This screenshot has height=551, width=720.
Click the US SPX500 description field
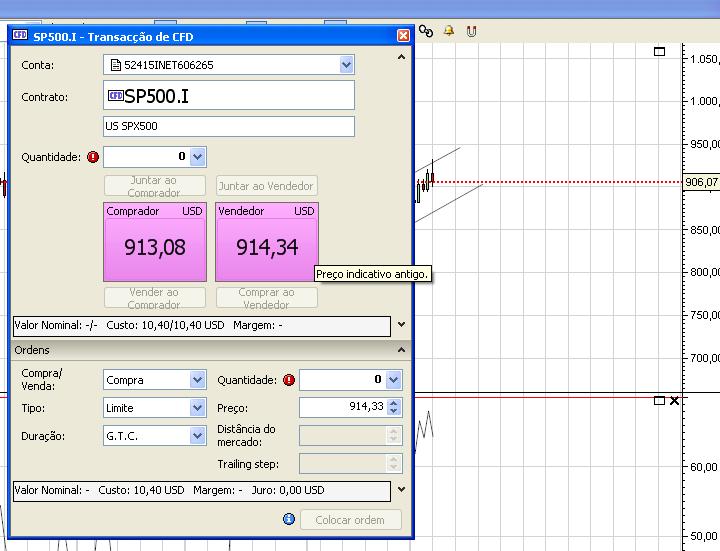[x=229, y=126]
